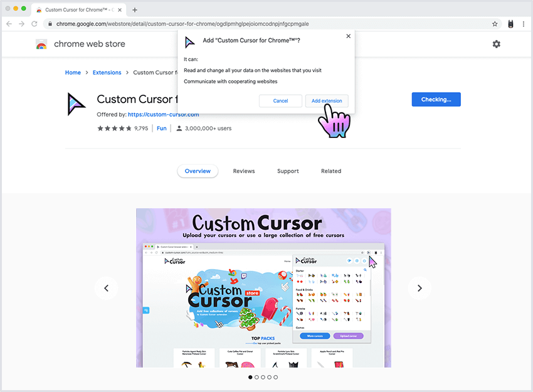The width and height of the screenshot is (533, 392).
Task: Click the blue Checking... button
Action: [436, 99]
